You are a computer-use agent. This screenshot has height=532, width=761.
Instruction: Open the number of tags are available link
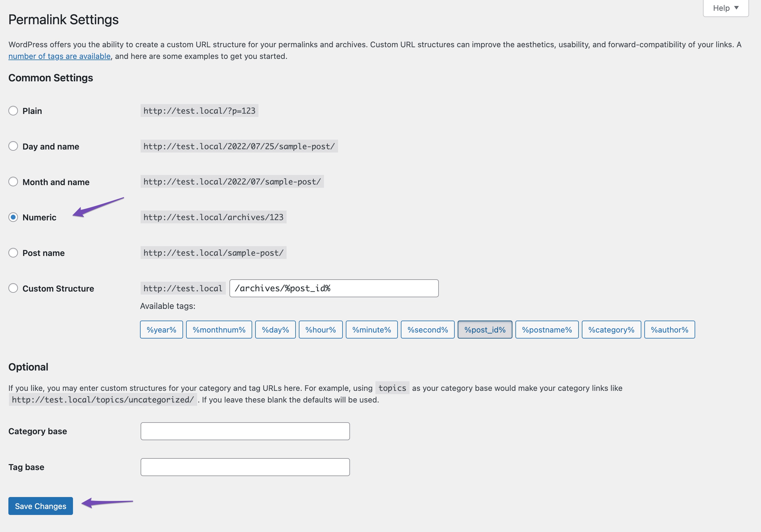59,56
